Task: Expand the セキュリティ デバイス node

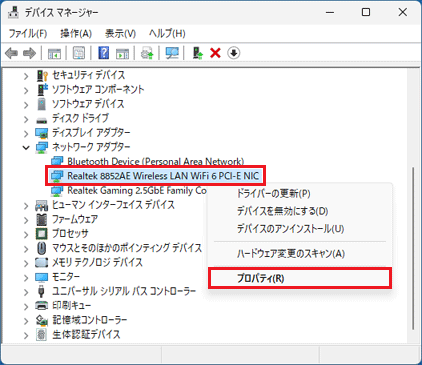Action: click(26, 76)
